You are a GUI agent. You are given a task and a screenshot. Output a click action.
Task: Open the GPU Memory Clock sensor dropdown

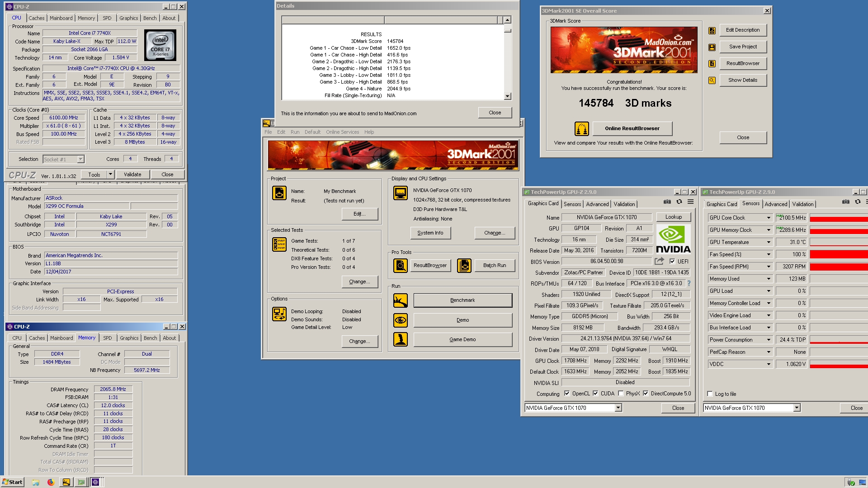768,230
